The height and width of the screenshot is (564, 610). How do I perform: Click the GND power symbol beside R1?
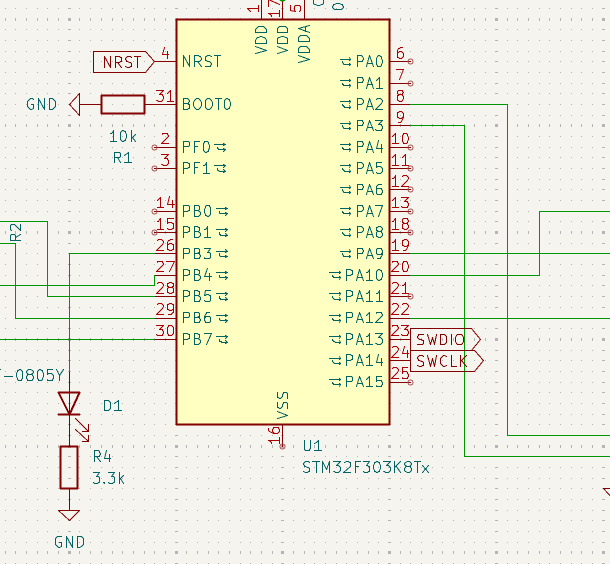tap(75, 104)
